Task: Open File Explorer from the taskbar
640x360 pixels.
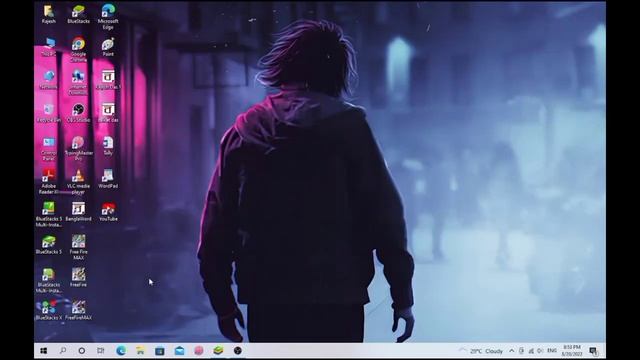Action: 140,351
